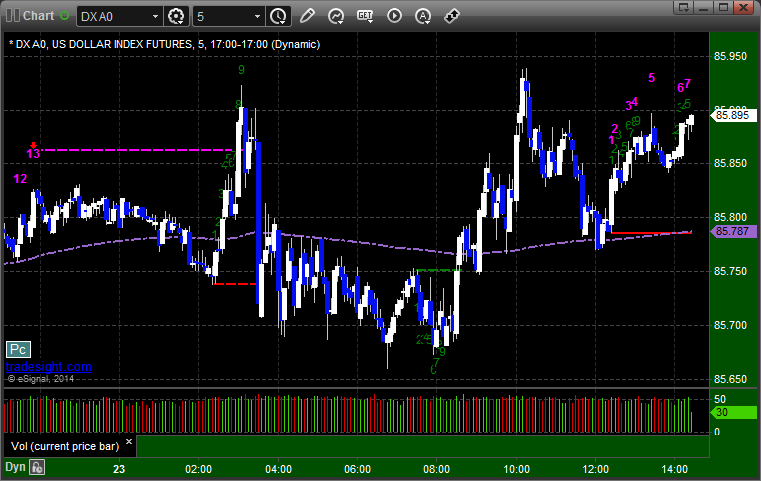The width and height of the screenshot is (761, 481).
Task: Expand the interval 5 dropdown
Action: [258, 17]
